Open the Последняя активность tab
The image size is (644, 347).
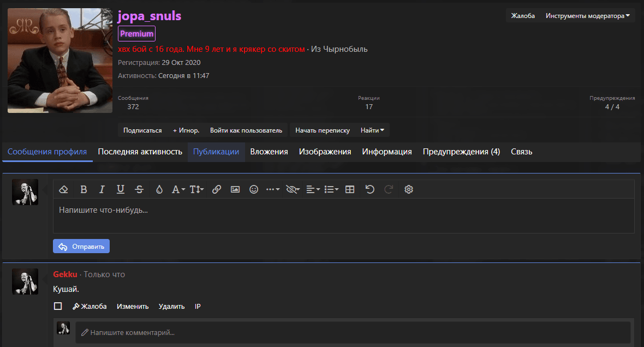[140, 152]
